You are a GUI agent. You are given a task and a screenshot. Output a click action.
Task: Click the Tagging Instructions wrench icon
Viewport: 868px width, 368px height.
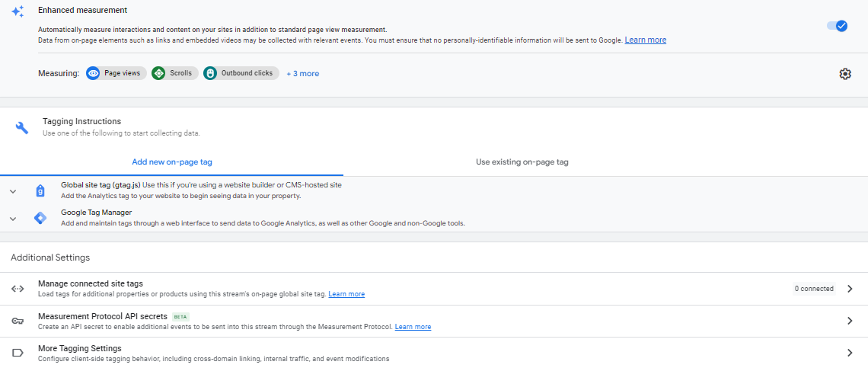[x=21, y=128]
